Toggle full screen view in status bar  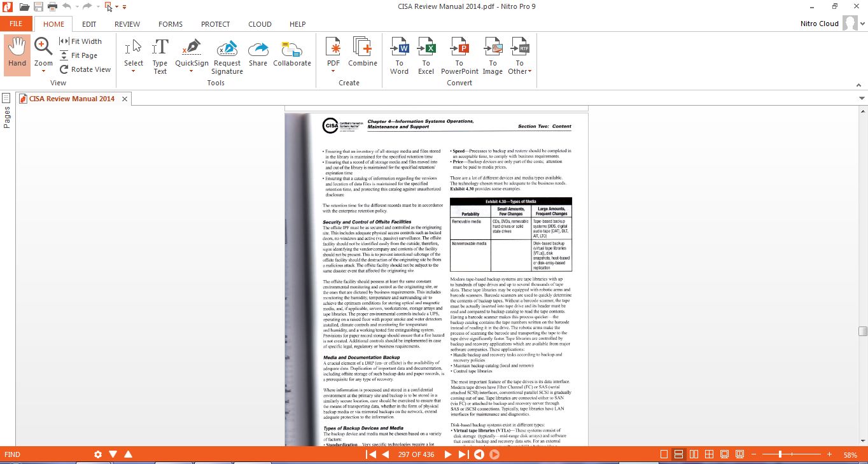pyautogui.click(x=724, y=454)
